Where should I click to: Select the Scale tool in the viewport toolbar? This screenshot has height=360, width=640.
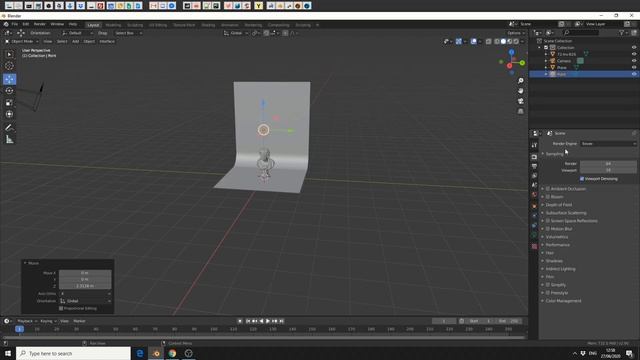click(x=9, y=102)
